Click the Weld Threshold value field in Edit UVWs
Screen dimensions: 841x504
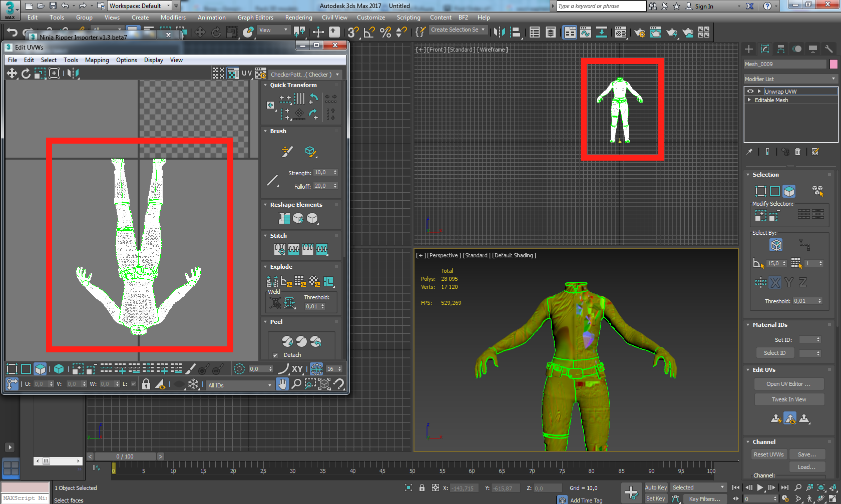click(x=312, y=306)
